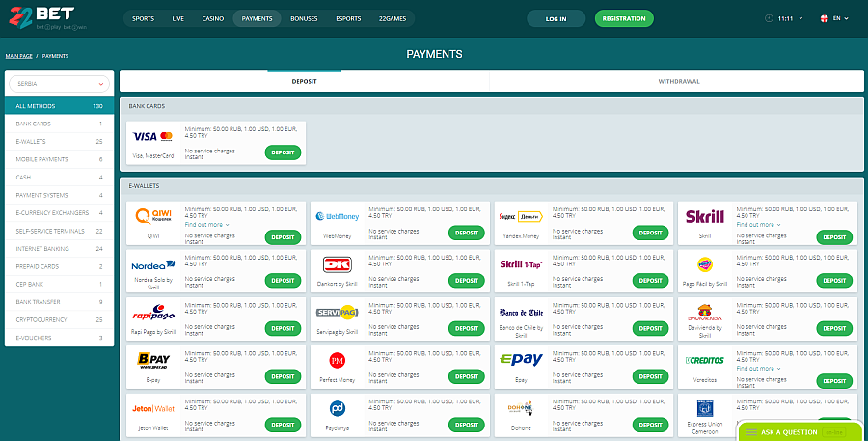Filter by E-Currency Exchangers
The height and width of the screenshot is (441, 868).
tap(59, 212)
